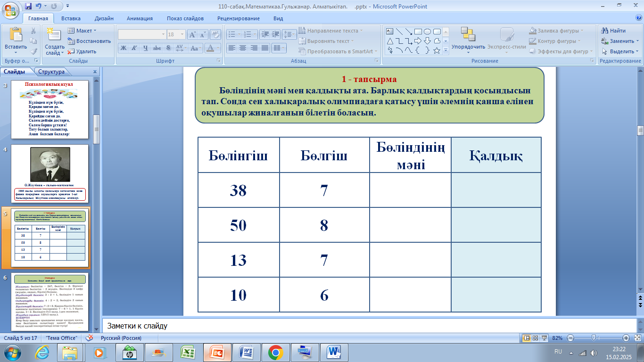Save the presentation from Quick Access toolbar

coord(28,6)
